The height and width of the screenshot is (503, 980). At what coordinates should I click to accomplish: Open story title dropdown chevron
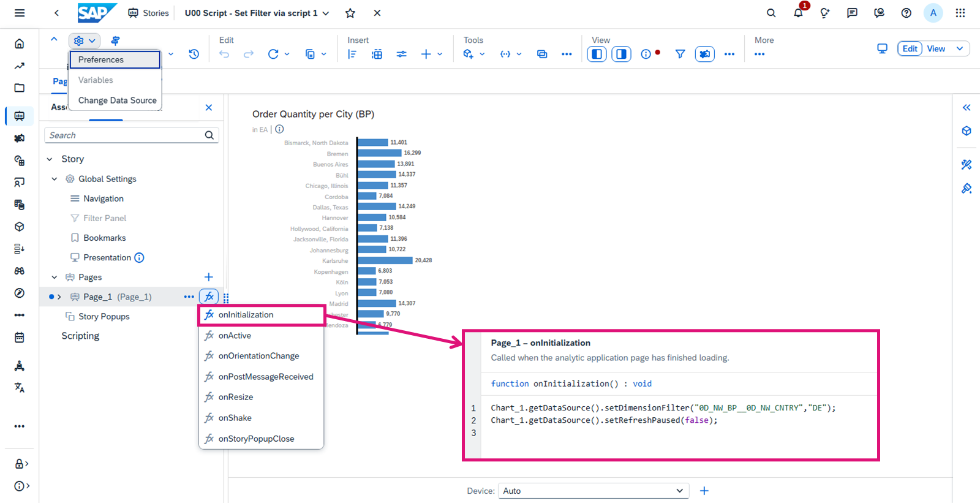tap(326, 13)
